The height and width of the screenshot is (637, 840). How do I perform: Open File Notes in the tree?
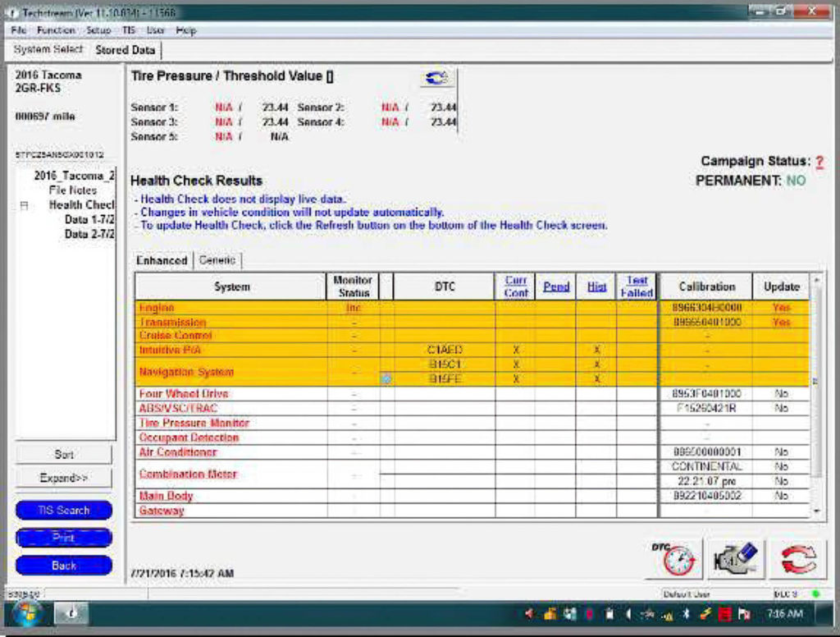coord(73,190)
